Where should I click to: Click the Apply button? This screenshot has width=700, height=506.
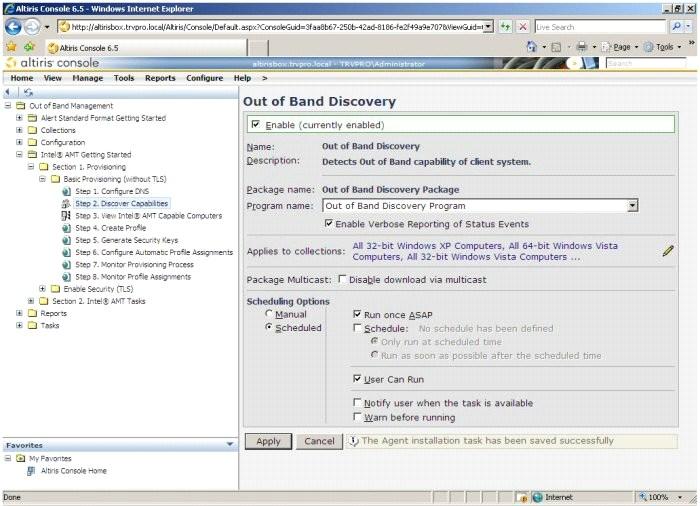268,441
